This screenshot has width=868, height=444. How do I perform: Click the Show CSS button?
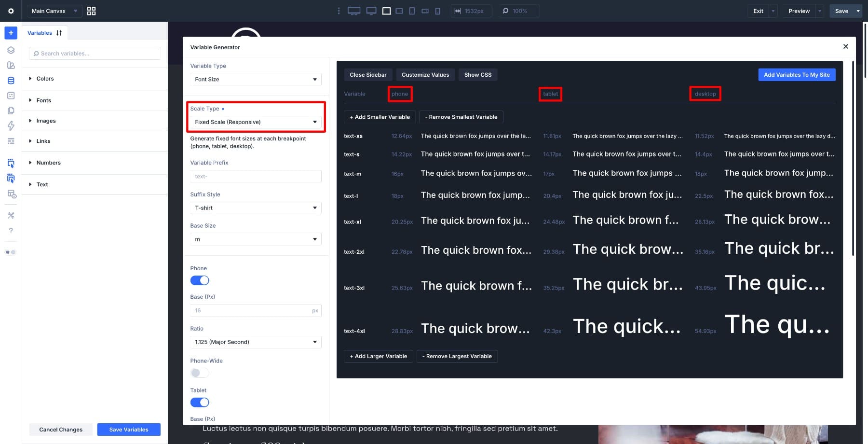[478, 75]
